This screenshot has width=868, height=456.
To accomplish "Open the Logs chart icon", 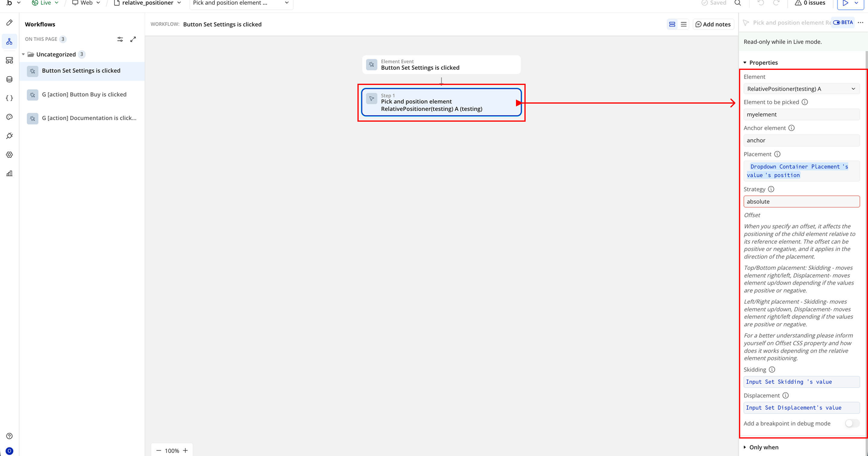I will 9,173.
